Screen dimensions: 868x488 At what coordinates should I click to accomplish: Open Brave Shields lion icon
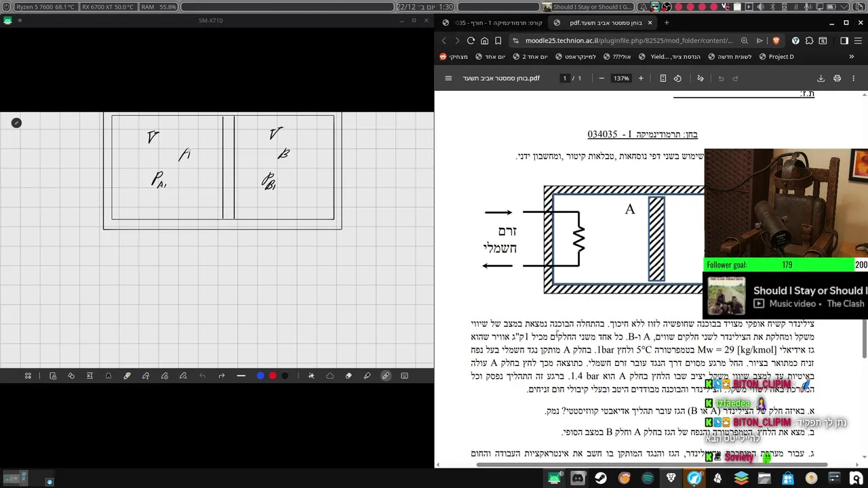[x=776, y=41]
